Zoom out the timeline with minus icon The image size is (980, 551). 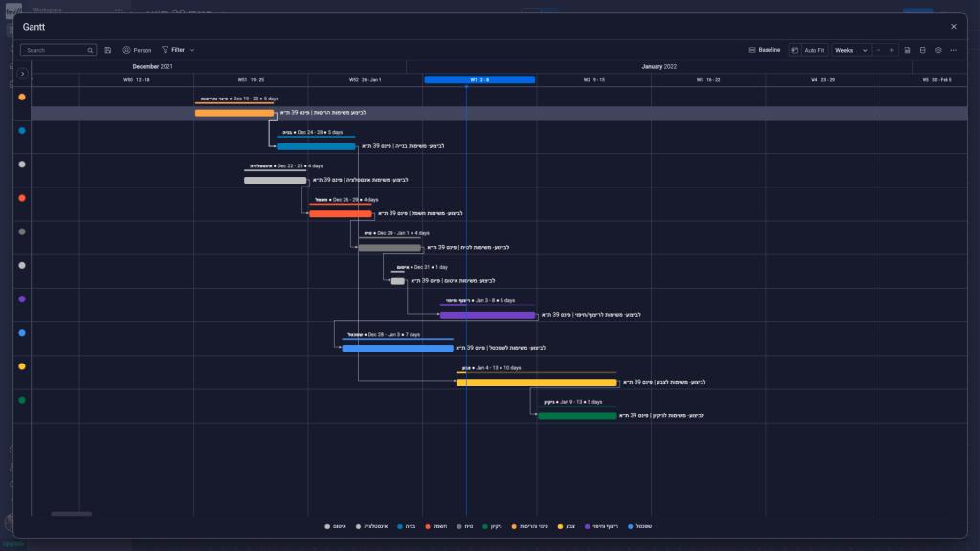879,50
